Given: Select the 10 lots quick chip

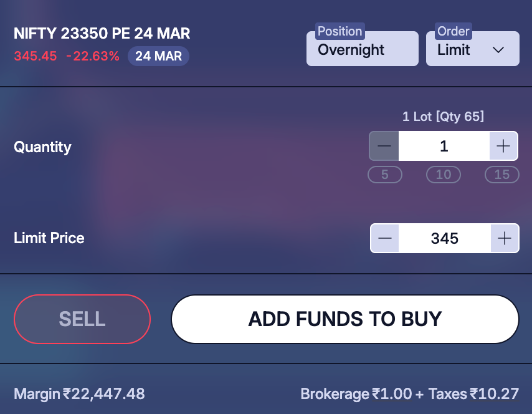Looking at the screenshot, I should click(x=444, y=175).
